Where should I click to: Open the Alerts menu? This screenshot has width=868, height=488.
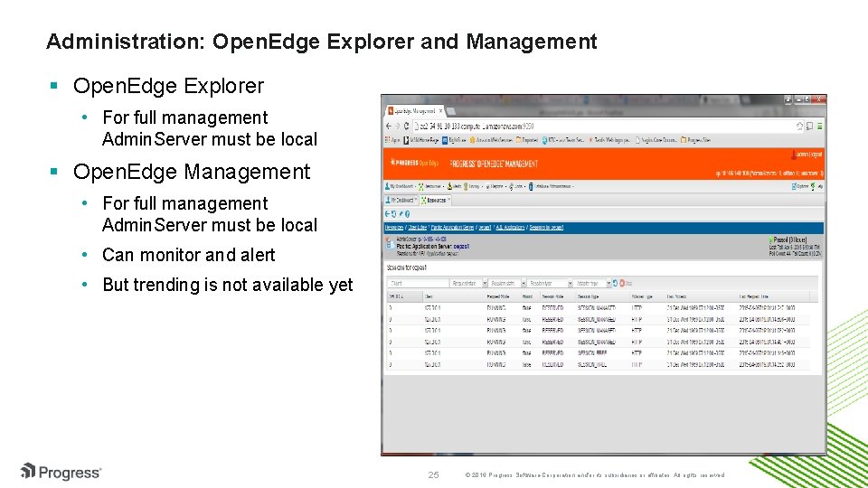tap(454, 186)
